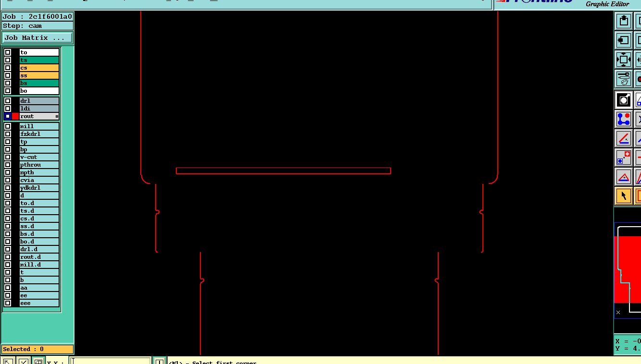This screenshot has width=641, height=364.
Task: Click the coordinate input field at bottom
Action: pos(111,361)
